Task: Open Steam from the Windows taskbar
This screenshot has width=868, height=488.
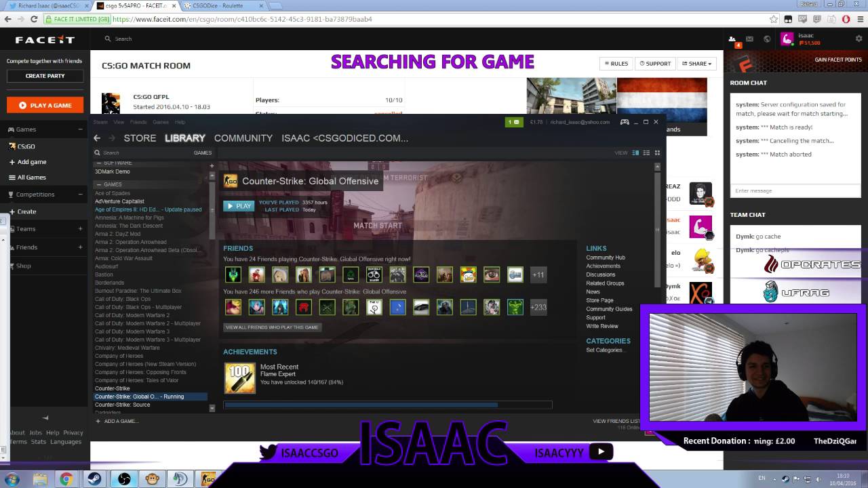Action: (95, 479)
